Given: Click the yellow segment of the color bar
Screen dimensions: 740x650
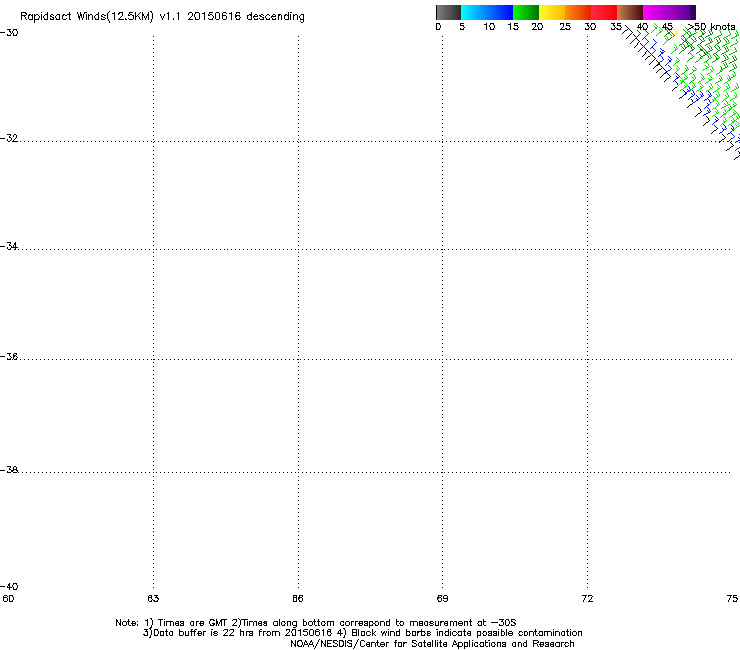Looking at the screenshot, I should [552, 12].
